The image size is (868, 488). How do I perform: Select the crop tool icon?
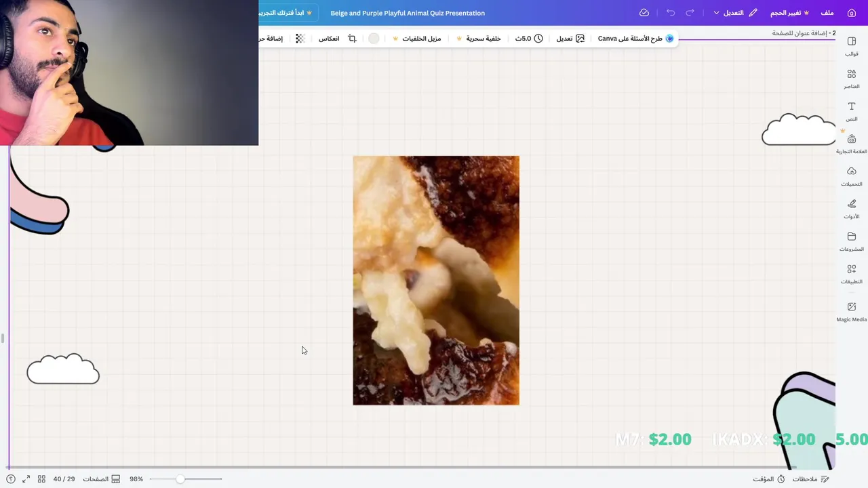point(352,39)
